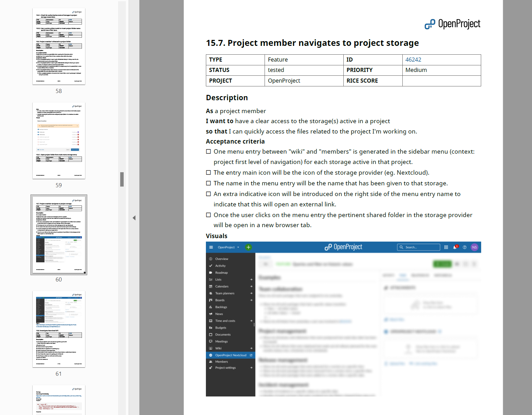
Task: Click the help icon in the top bar
Action: [x=465, y=247]
